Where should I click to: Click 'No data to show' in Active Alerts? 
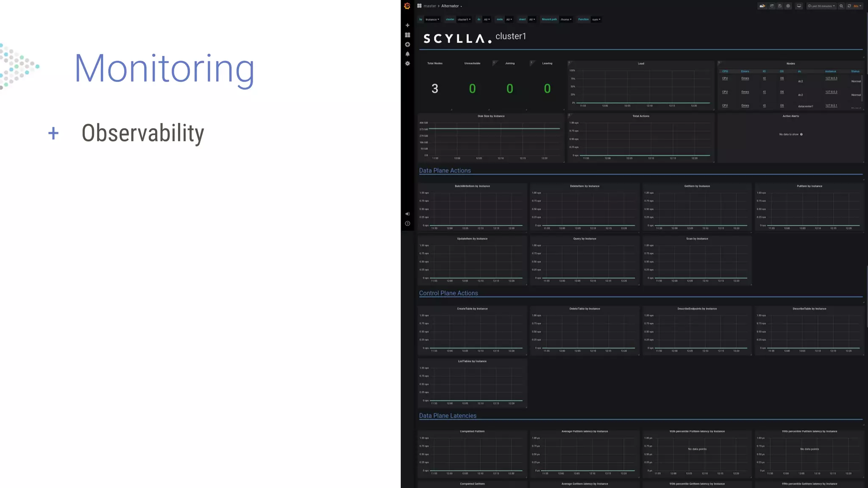coord(789,134)
